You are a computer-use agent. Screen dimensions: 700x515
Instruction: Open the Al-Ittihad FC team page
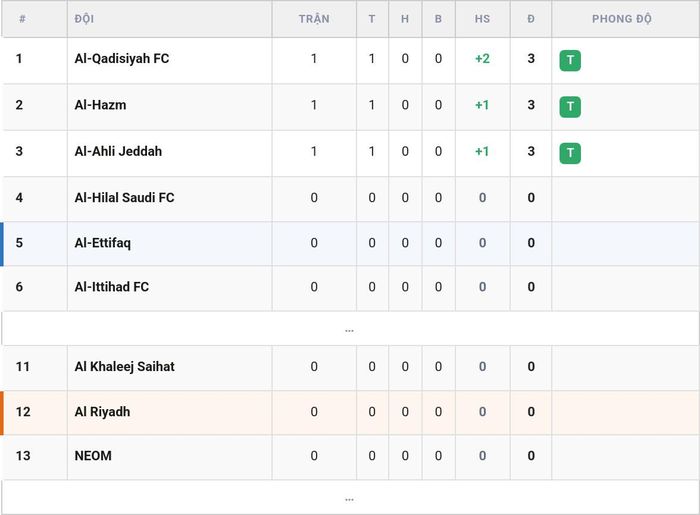click(x=112, y=287)
